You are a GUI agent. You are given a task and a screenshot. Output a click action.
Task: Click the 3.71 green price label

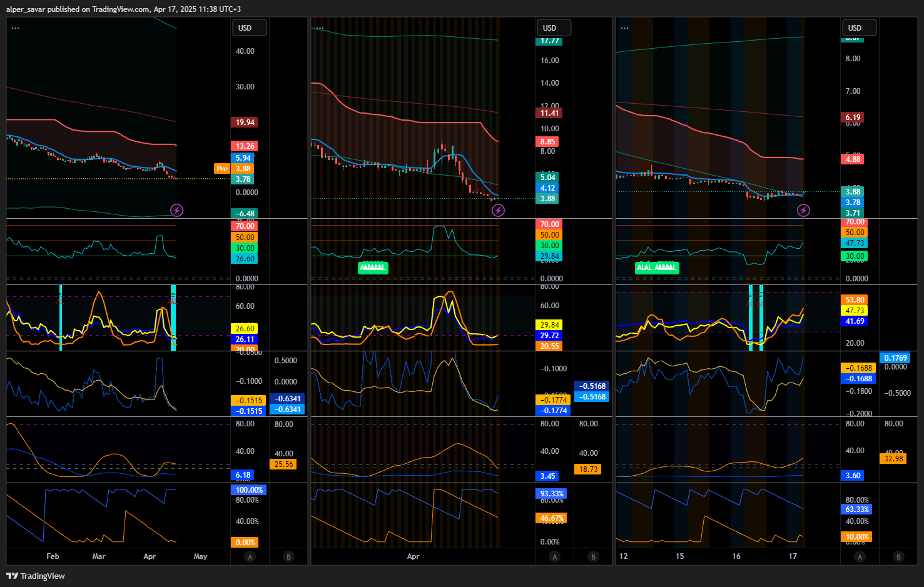(x=853, y=213)
